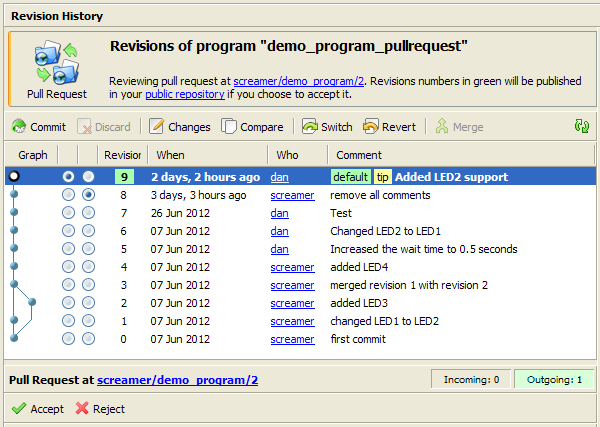Click the Commit toolbar icon
600x427 pixels.
coord(20,127)
